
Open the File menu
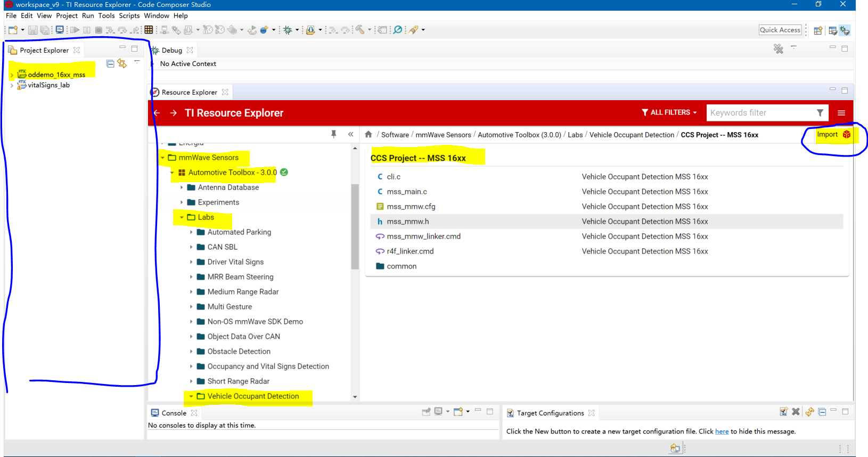click(x=11, y=15)
